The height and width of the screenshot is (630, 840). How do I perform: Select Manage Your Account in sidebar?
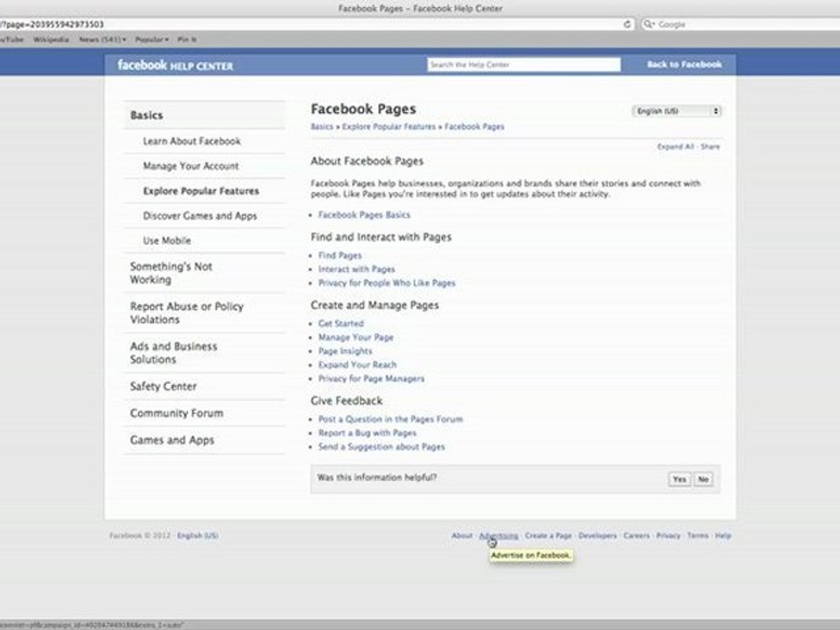tap(191, 166)
